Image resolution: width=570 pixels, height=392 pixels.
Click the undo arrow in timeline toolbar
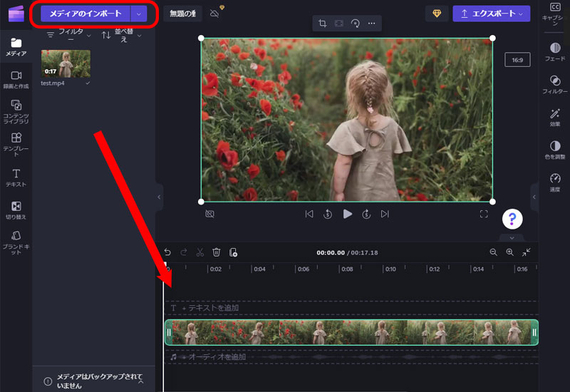point(167,252)
